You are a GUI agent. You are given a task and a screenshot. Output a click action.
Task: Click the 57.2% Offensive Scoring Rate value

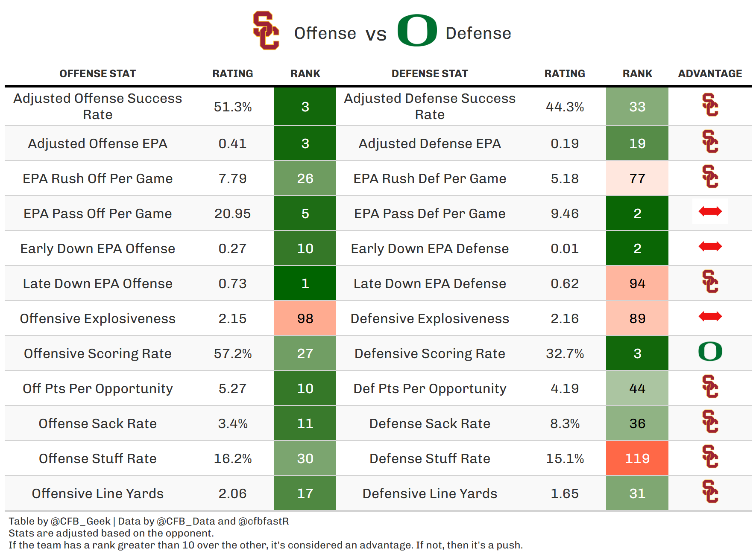point(233,353)
